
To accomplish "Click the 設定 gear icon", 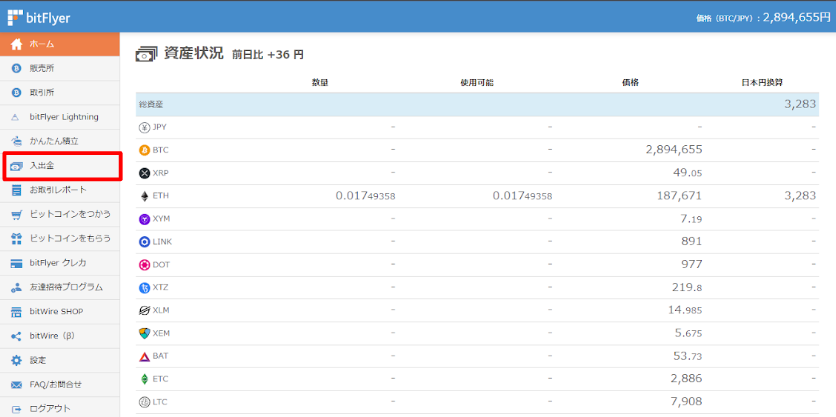I will [x=17, y=360].
